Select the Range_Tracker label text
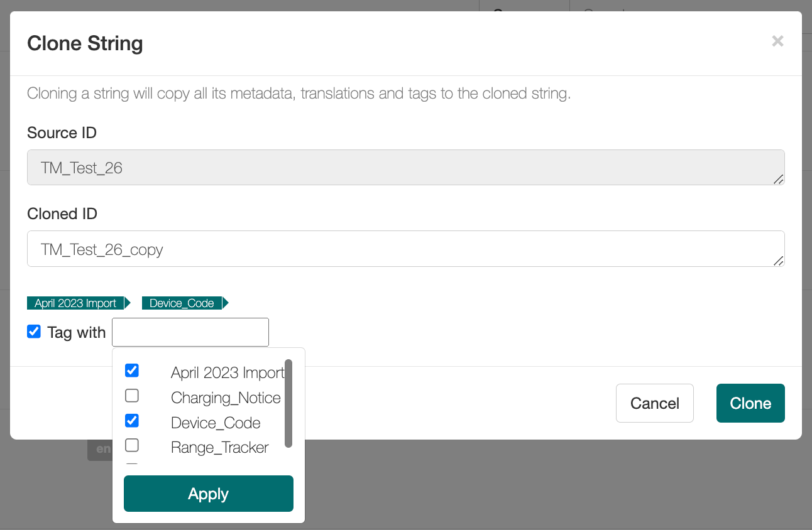The width and height of the screenshot is (812, 530). [x=219, y=447]
